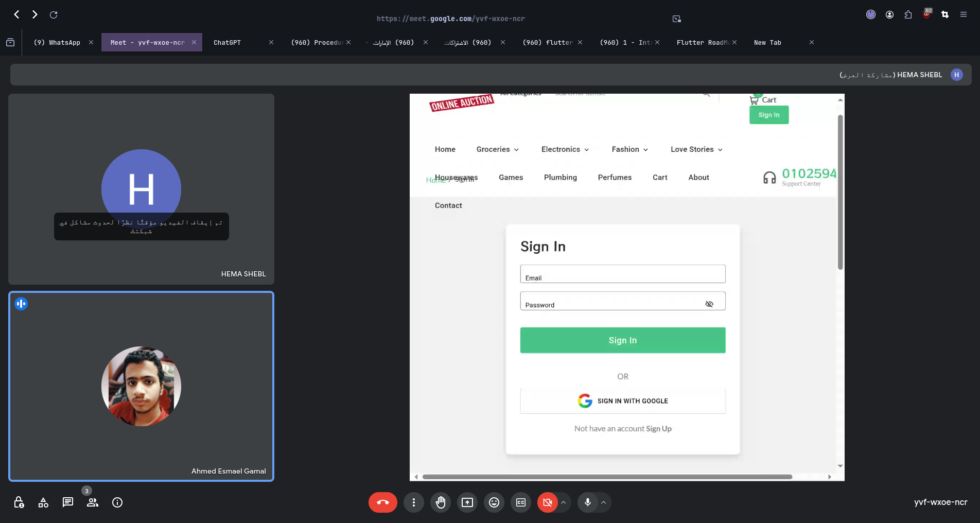
Task: Toggle password visibility eye icon
Action: [x=709, y=304]
